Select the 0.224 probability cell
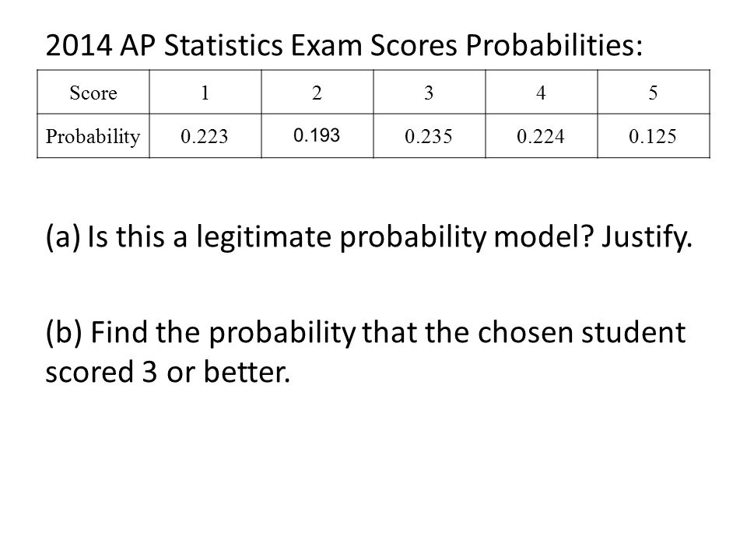747x560 pixels. [x=542, y=135]
